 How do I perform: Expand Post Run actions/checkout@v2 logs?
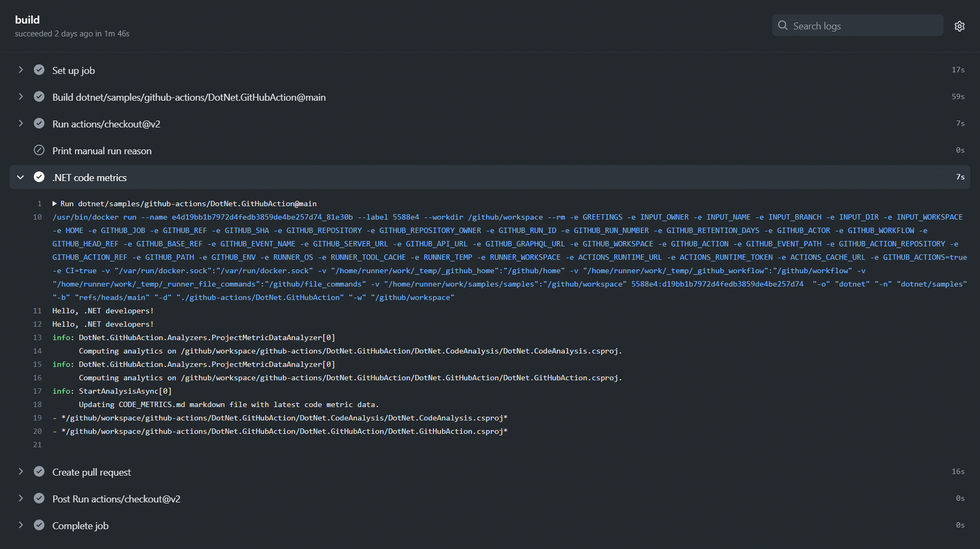pos(20,498)
